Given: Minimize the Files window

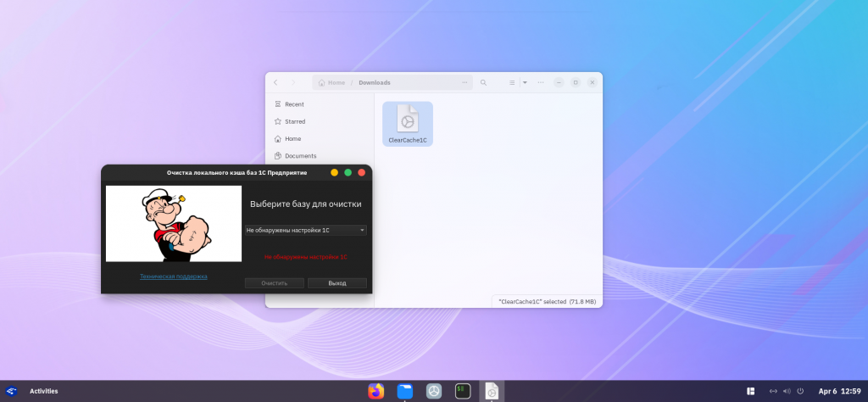Looking at the screenshot, I should 559,82.
